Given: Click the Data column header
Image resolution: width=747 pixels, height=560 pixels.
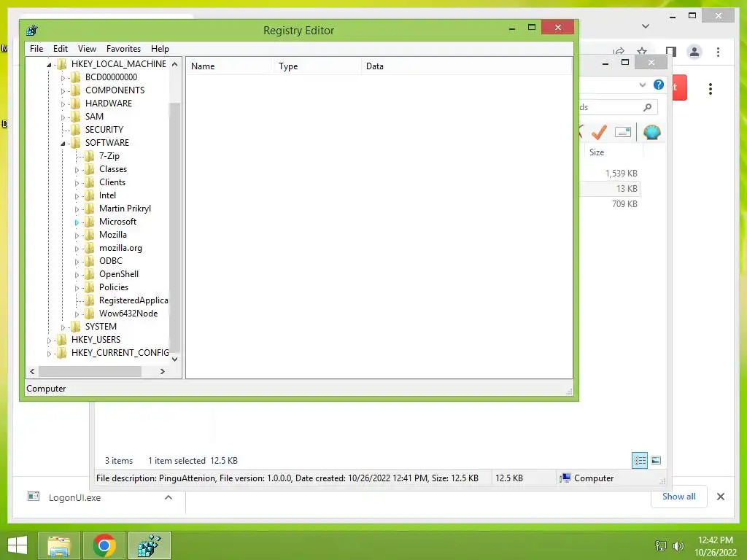Looking at the screenshot, I should coord(466,66).
